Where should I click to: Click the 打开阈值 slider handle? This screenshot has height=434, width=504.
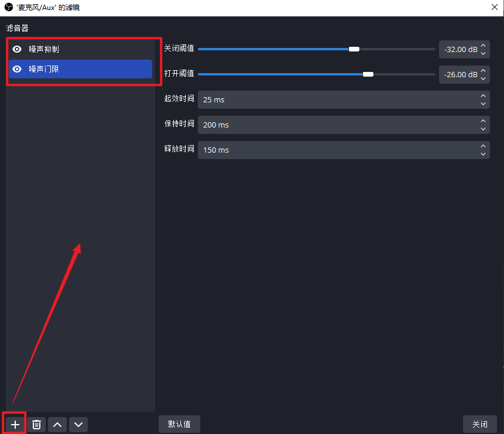[x=368, y=74]
